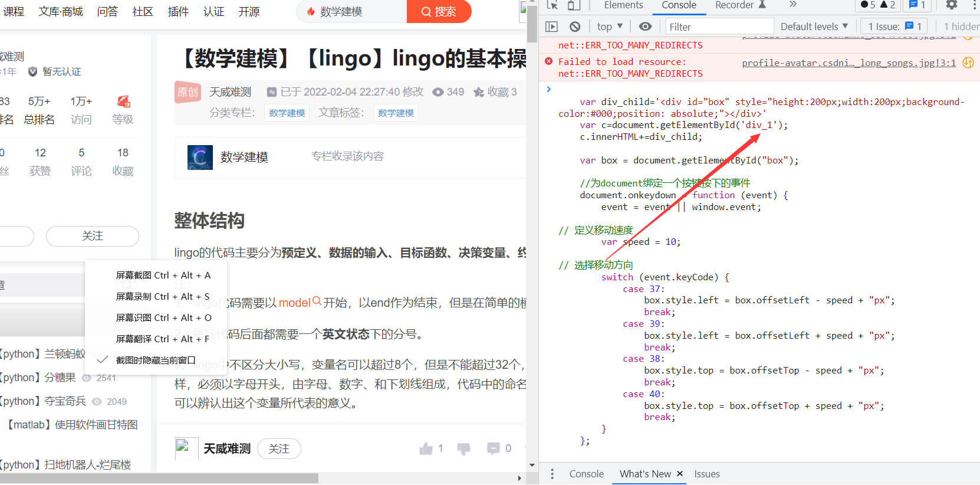Open the 课程 navigation item
The width and height of the screenshot is (980, 485).
tap(14, 11)
